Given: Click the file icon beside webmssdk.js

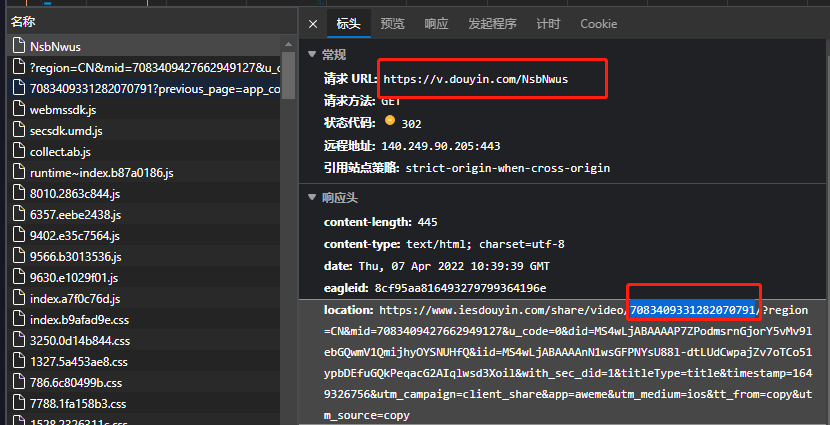Looking at the screenshot, I should (19, 109).
